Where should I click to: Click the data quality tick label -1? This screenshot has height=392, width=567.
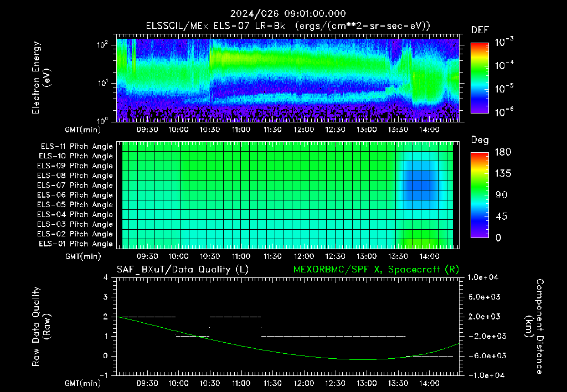pos(104,375)
